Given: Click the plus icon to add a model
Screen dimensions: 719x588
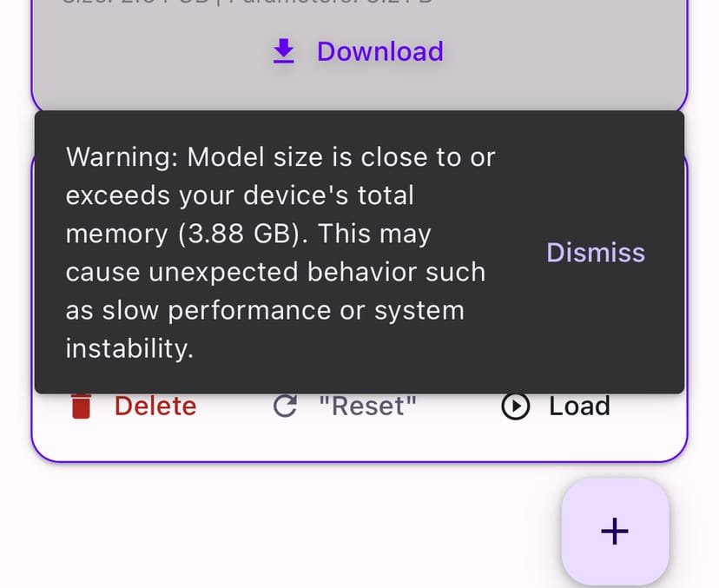Looking at the screenshot, I should tap(615, 531).
